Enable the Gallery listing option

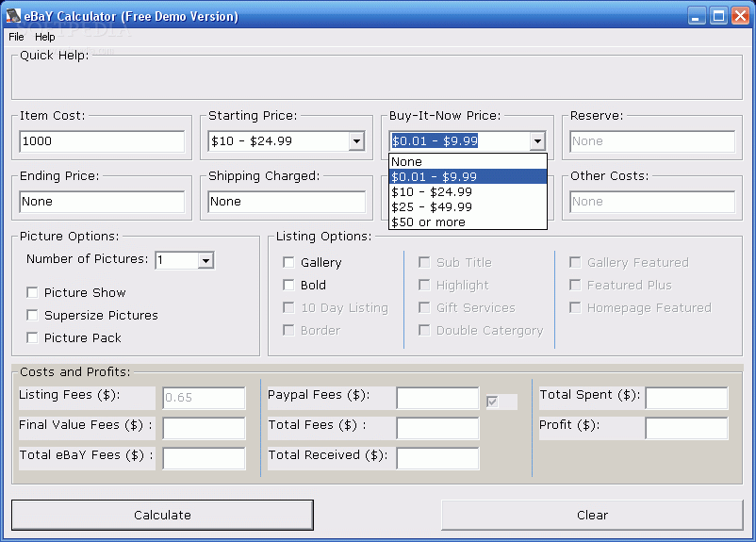tap(288, 262)
